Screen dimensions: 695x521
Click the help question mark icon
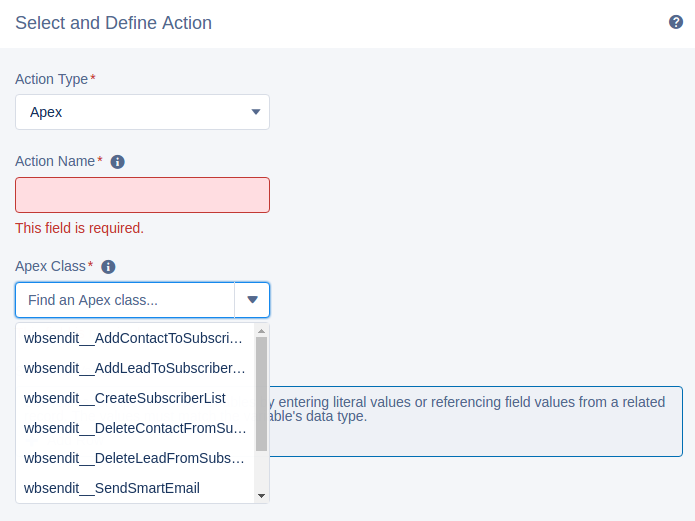(676, 22)
